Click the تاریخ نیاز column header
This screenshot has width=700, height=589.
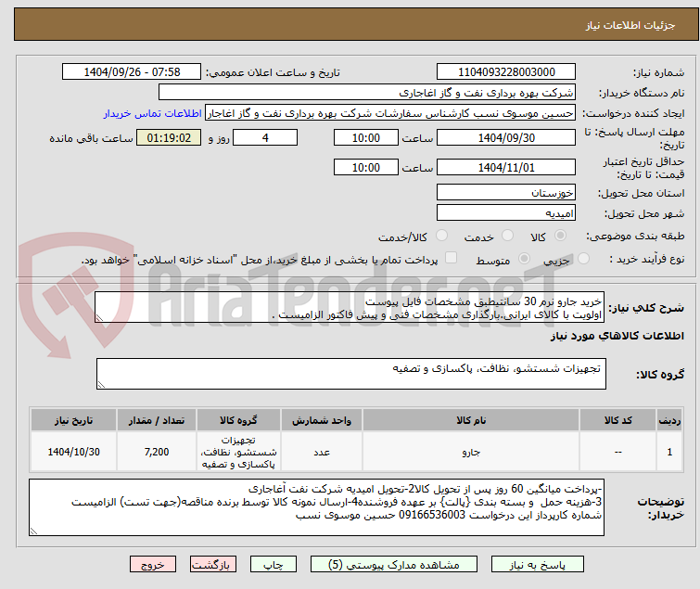pyautogui.click(x=73, y=420)
